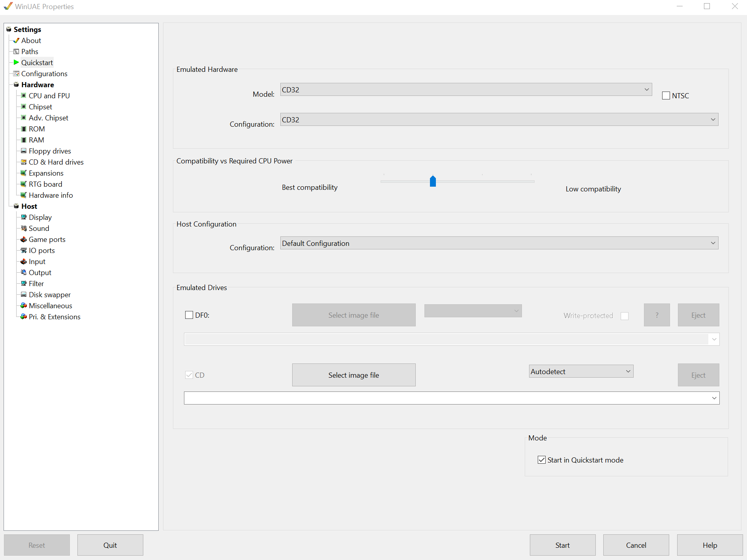Click the ROM chip icon
Image resolution: width=747 pixels, height=560 pixels.
(x=24, y=129)
